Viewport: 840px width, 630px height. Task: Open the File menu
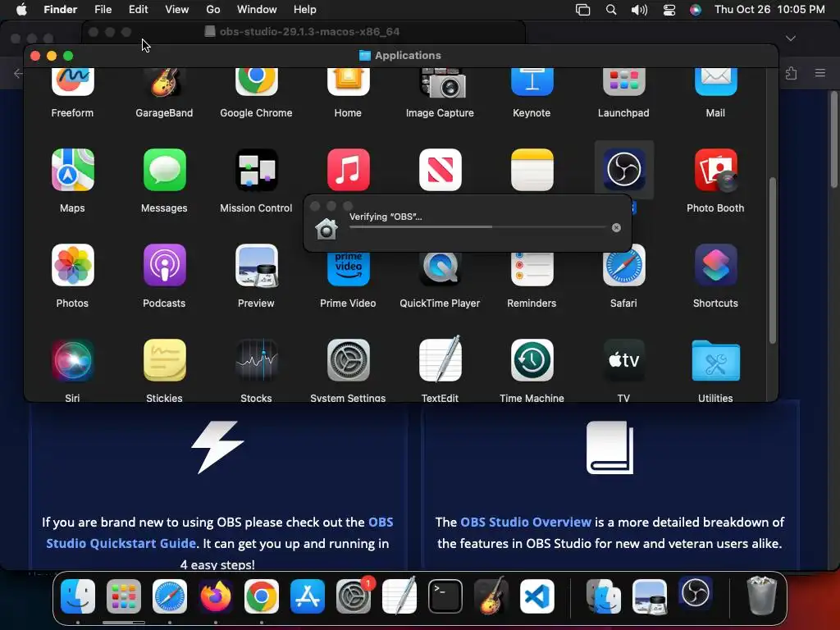point(103,10)
